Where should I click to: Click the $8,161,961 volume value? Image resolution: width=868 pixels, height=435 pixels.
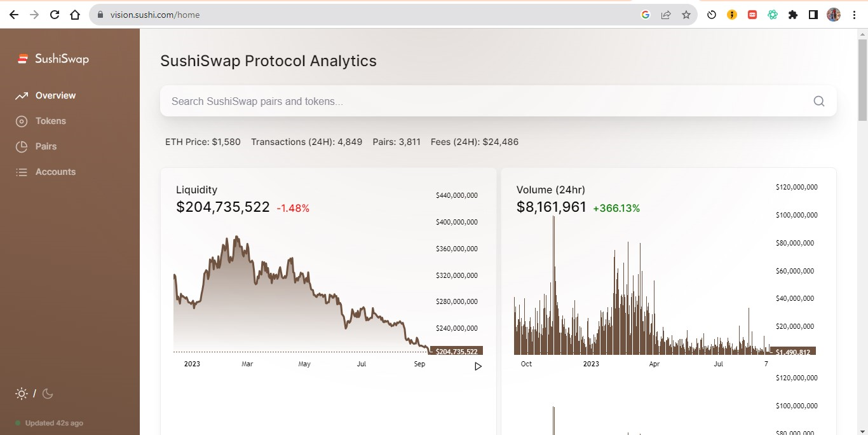[x=552, y=207]
